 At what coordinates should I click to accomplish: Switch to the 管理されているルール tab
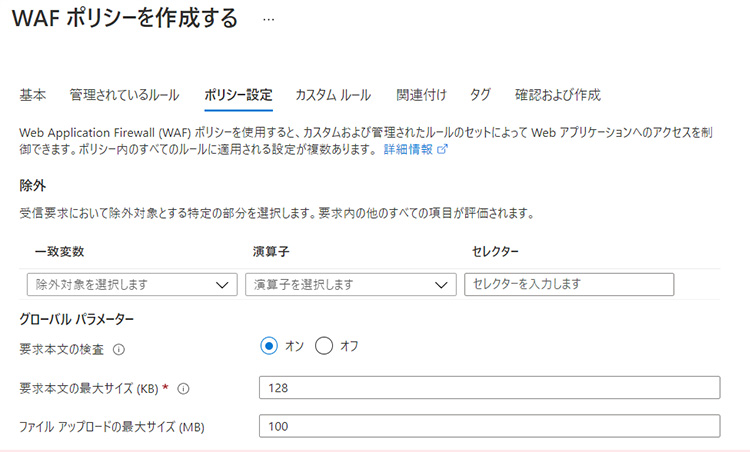click(124, 95)
